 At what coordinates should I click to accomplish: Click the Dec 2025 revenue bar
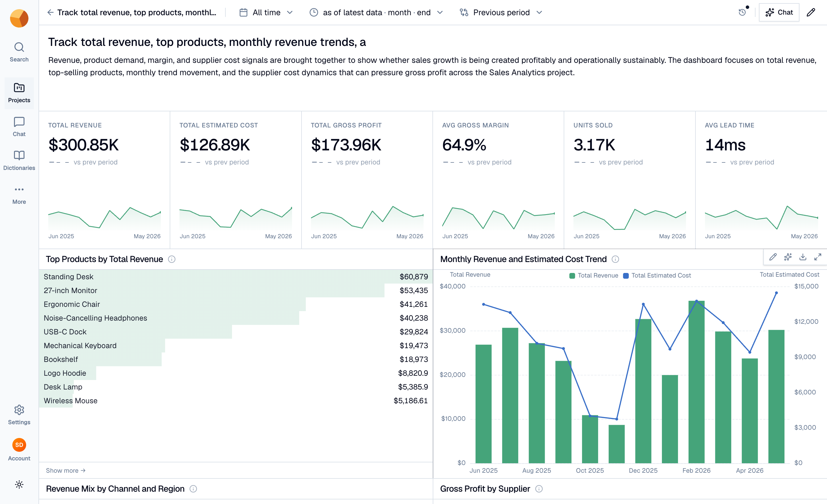(x=643, y=391)
